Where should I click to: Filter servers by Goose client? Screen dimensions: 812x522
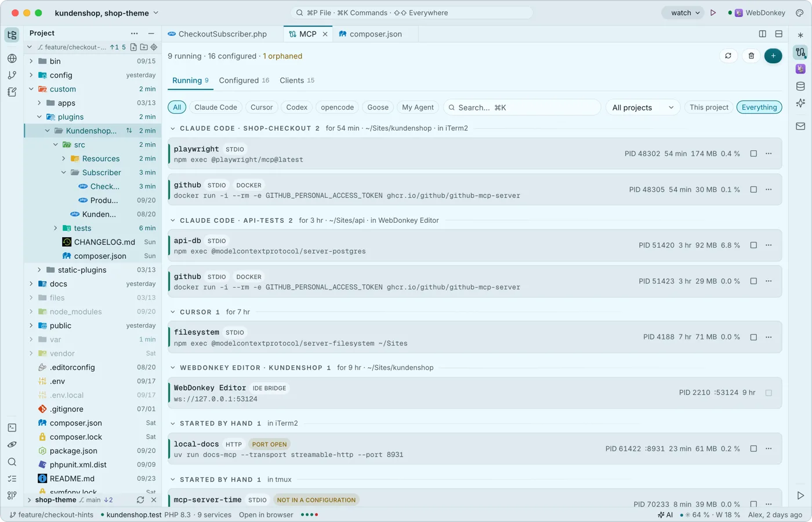(378, 107)
